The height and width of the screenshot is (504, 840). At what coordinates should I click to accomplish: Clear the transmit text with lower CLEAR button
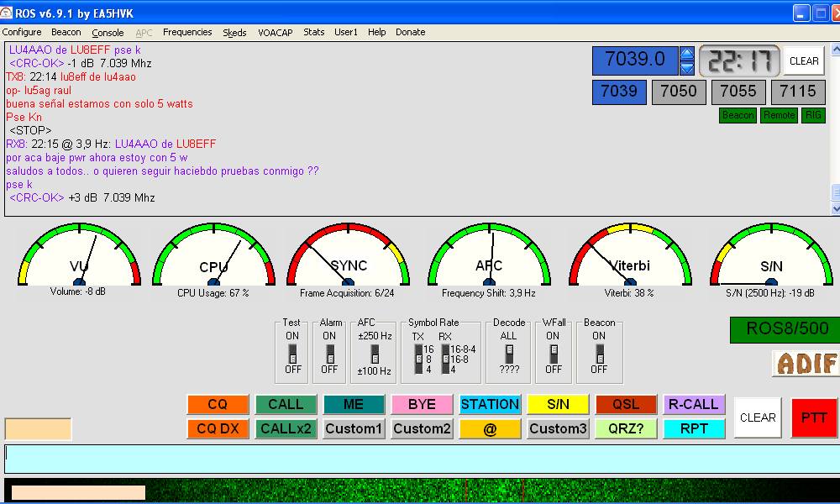(758, 417)
